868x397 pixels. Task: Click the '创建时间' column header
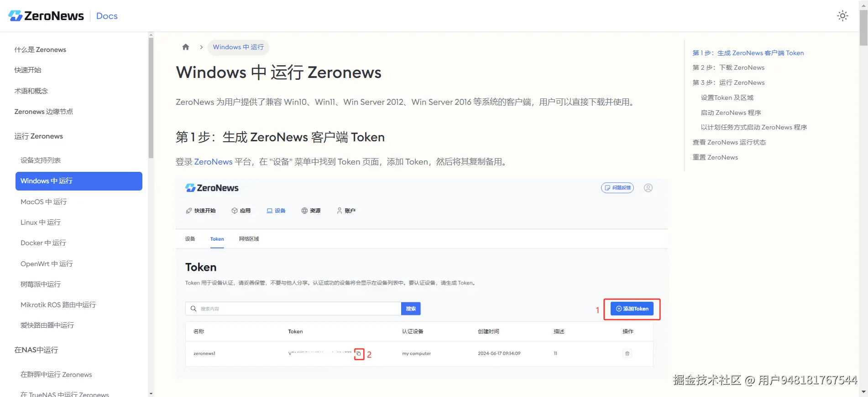(x=488, y=331)
